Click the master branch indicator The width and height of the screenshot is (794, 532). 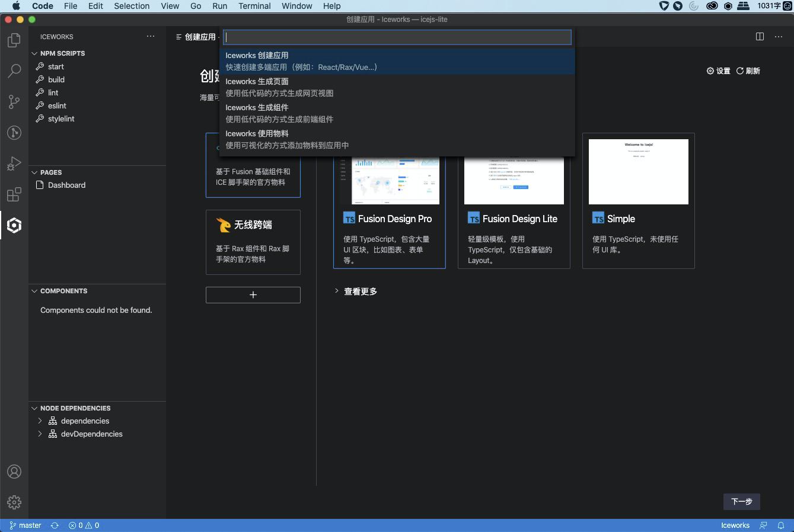pos(25,525)
